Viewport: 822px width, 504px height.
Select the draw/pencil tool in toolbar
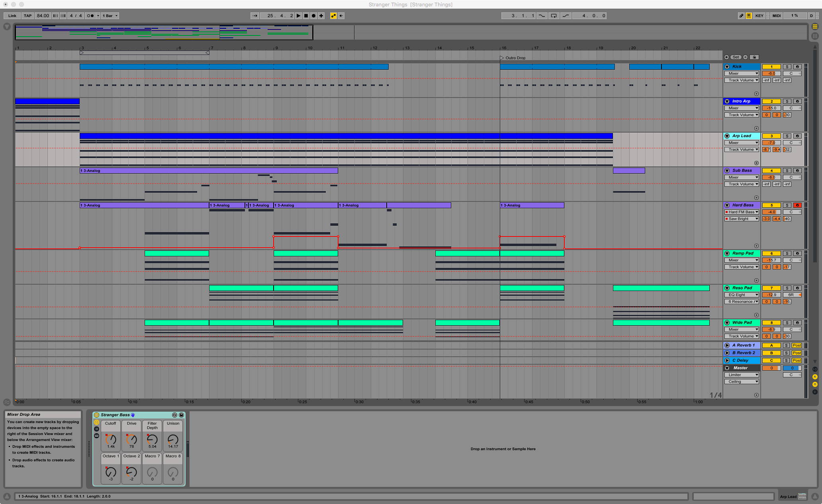coord(741,16)
